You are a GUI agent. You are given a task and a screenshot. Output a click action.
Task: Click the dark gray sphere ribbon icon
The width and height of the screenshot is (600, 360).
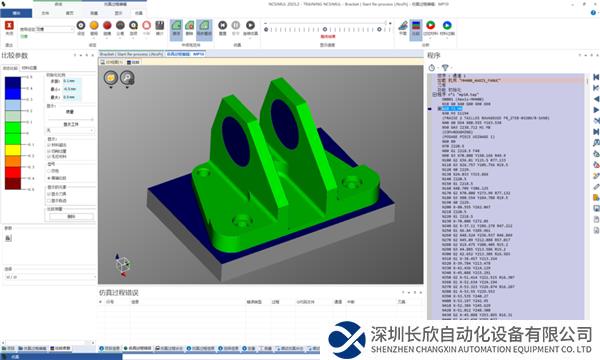pyautogui.click(x=120, y=25)
